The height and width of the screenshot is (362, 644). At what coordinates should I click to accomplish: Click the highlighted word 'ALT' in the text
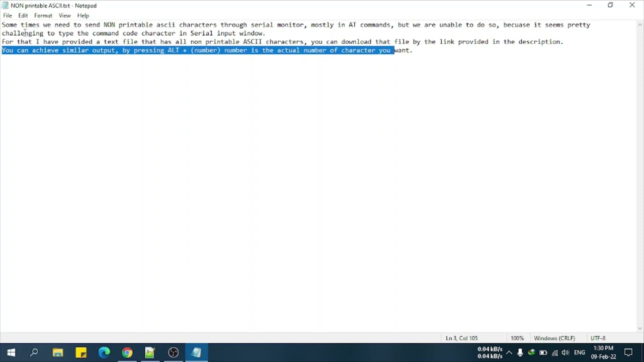173,50
